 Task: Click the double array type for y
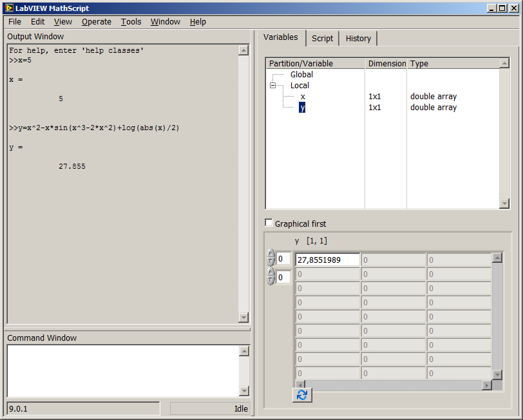pyautogui.click(x=433, y=108)
